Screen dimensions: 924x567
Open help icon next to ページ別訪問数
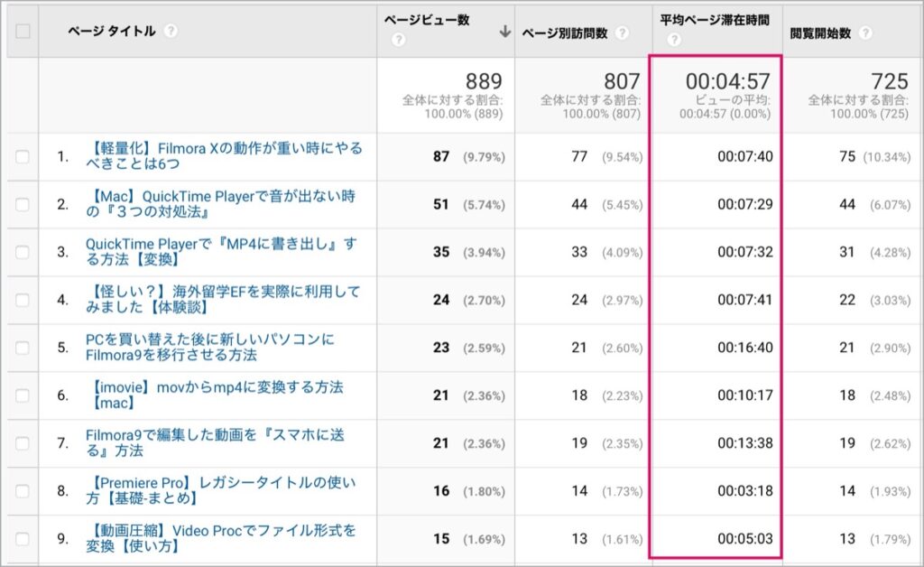point(622,33)
